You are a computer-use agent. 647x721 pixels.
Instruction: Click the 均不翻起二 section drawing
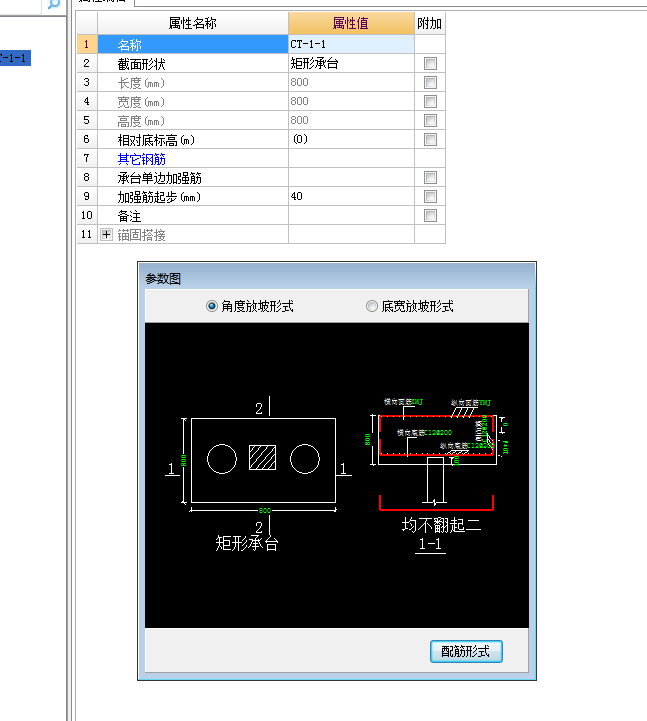438,475
